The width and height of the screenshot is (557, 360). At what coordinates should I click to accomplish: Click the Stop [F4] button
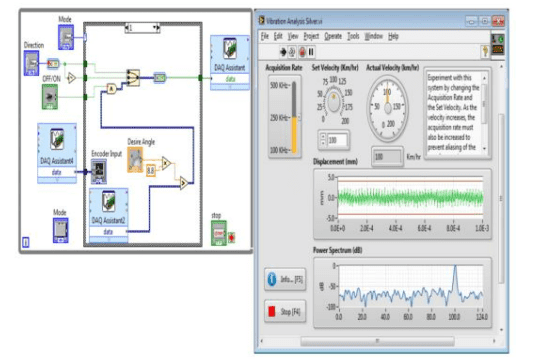point(285,312)
